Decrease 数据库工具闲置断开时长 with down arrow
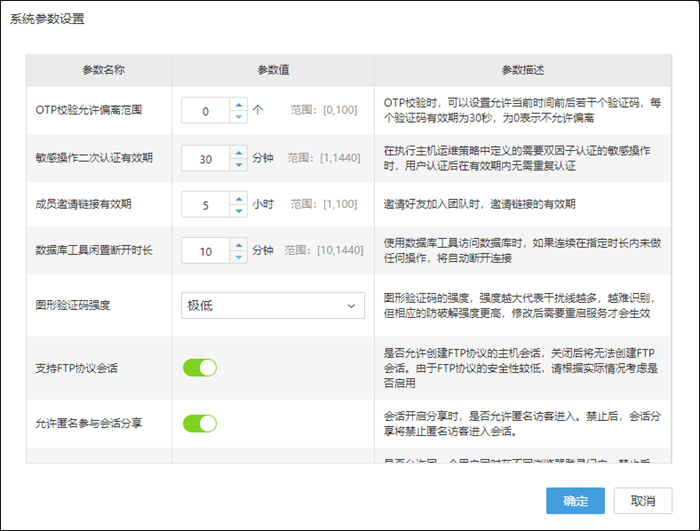This screenshot has height=531, width=700. pos(238,258)
